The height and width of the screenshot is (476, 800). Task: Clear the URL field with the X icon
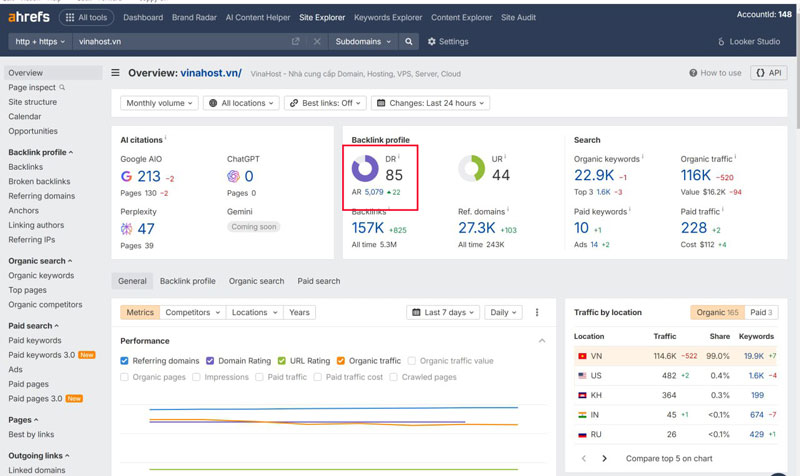(317, 41)
